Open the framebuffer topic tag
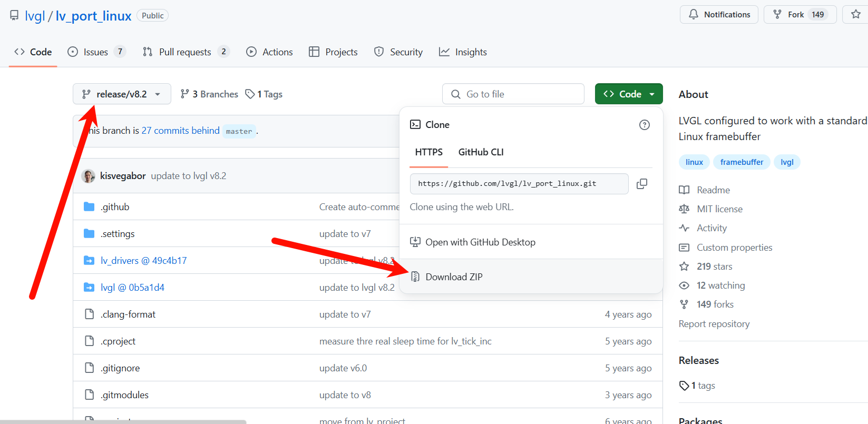The image size is (868, 424). click(x=742, y=162)
